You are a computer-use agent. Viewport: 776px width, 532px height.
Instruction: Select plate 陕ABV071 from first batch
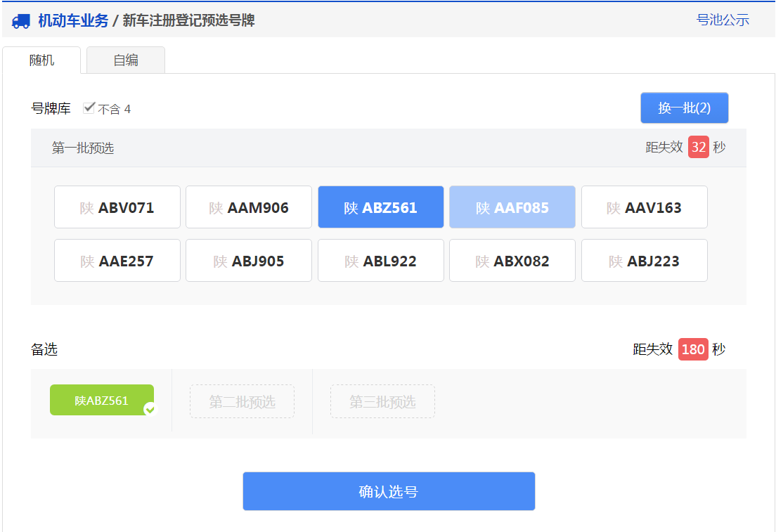coord(117,207)
